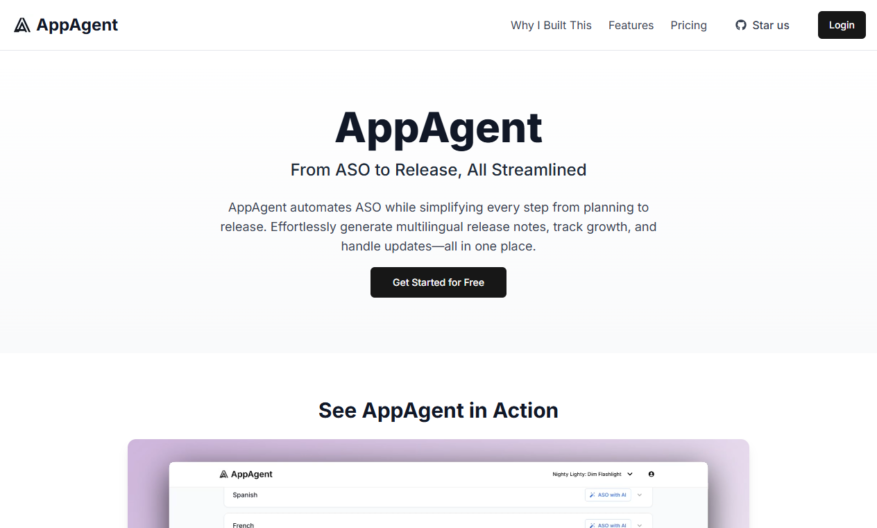Click ASO with AI button for Spanish
The width and height of the screenshot is (877, 528).
608,495
